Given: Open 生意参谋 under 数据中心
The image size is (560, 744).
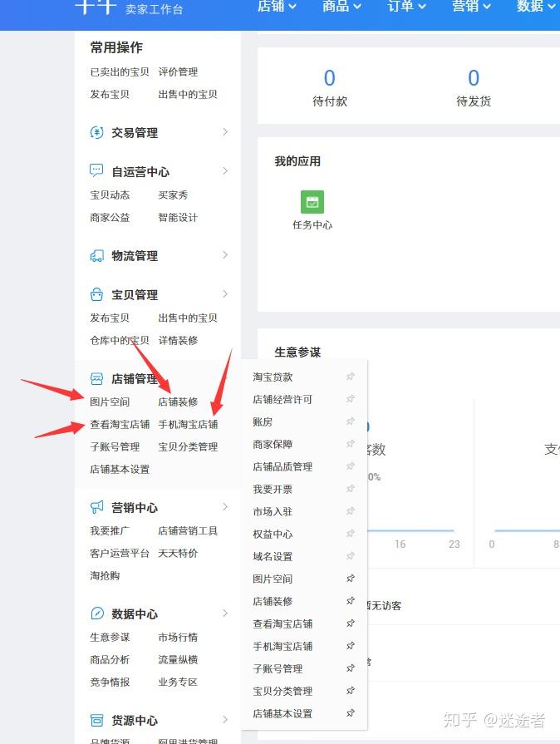Looking at the screenshot, I should point(110,638).
